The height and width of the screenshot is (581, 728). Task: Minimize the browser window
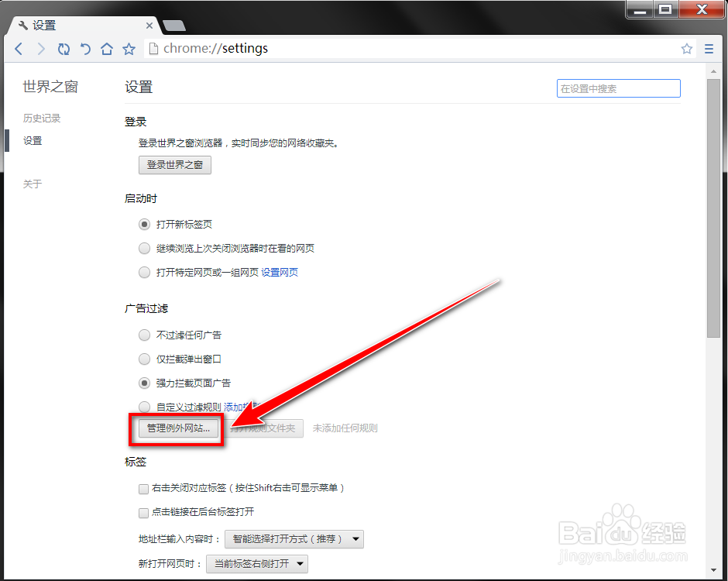click(640, 10)
